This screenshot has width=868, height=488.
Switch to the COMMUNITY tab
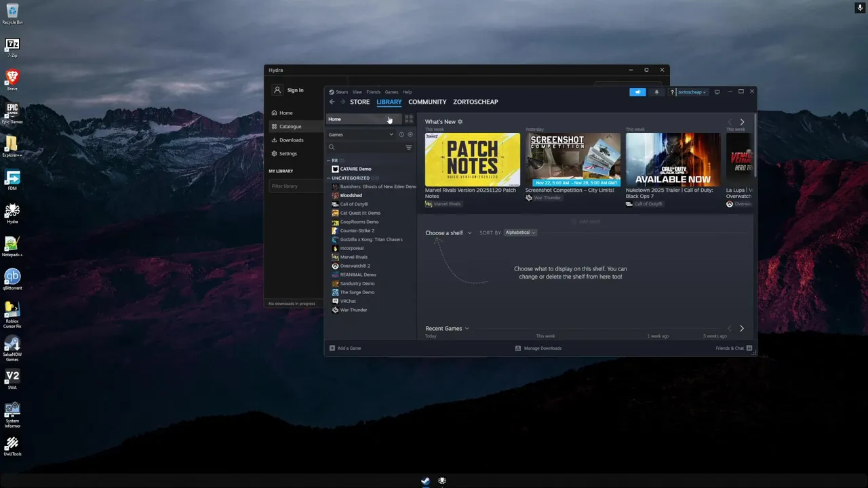pos(427,102)
